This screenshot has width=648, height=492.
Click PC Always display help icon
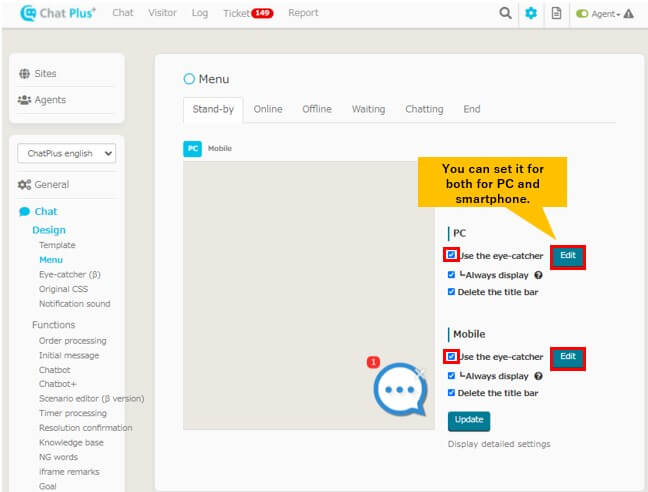point(538,275)
